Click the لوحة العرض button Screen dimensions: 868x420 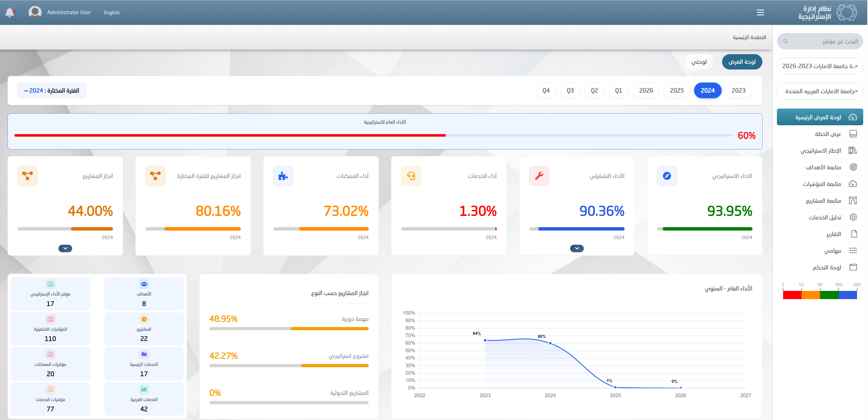coord(742,62)
